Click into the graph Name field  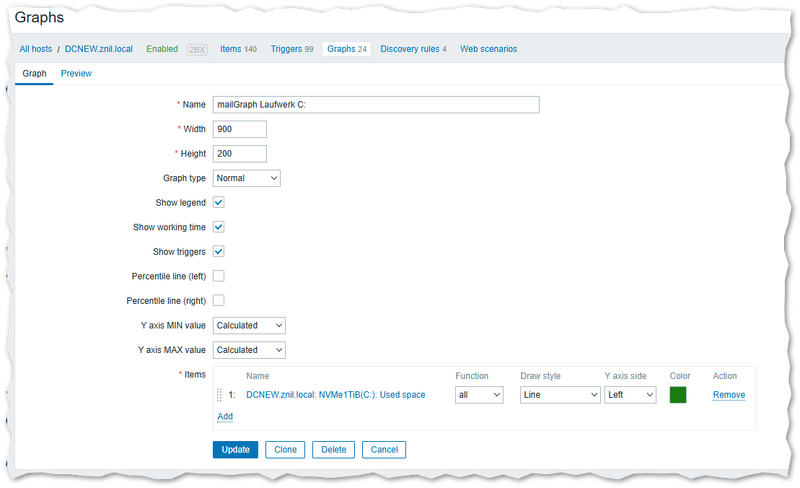pos(376,105)
